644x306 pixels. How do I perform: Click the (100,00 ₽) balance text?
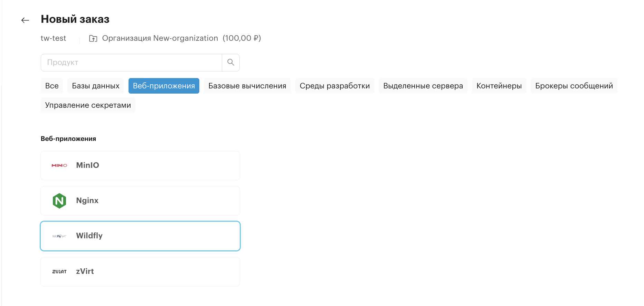point(242,38)
